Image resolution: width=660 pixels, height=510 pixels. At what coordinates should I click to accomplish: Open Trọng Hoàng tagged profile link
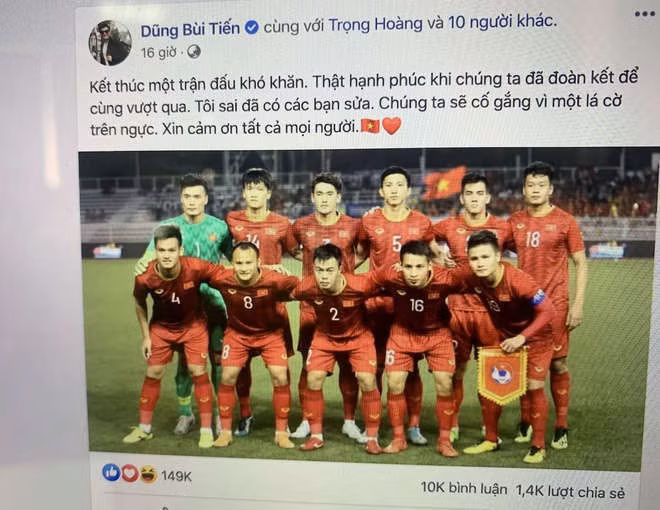(375, 24)
